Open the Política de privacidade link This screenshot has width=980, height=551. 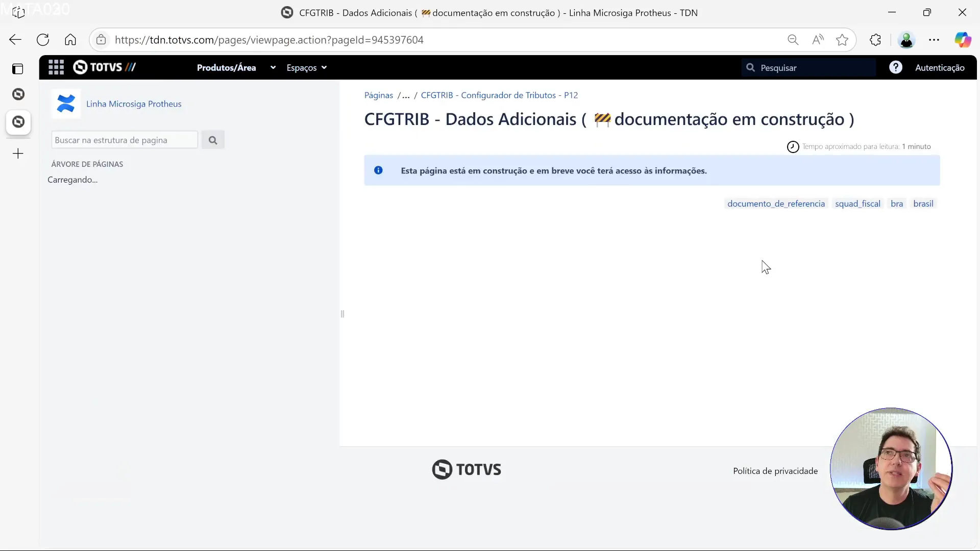coord(775,470)
